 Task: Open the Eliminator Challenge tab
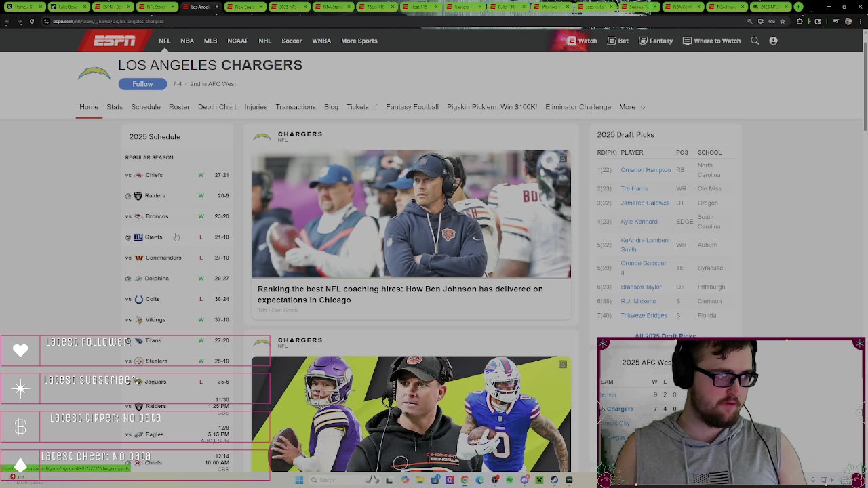[578, 107]
